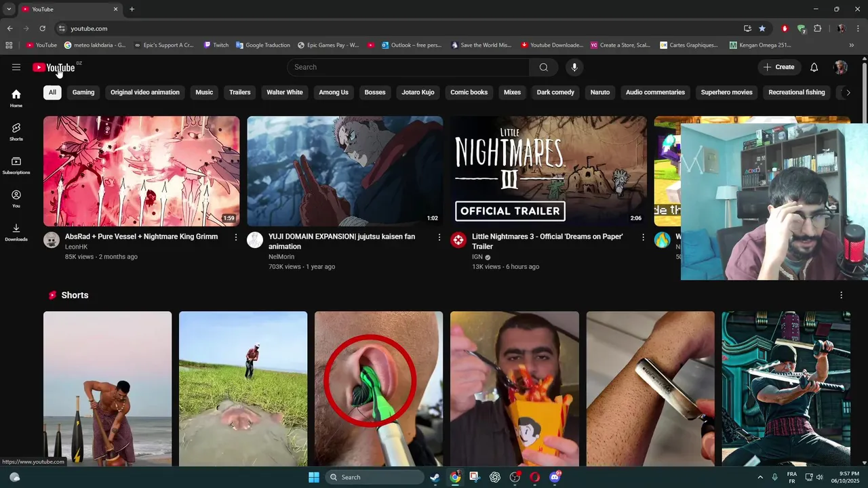The image size is (868, 488).
Task: Bookmark this page with the star
Action: (762, 28)
